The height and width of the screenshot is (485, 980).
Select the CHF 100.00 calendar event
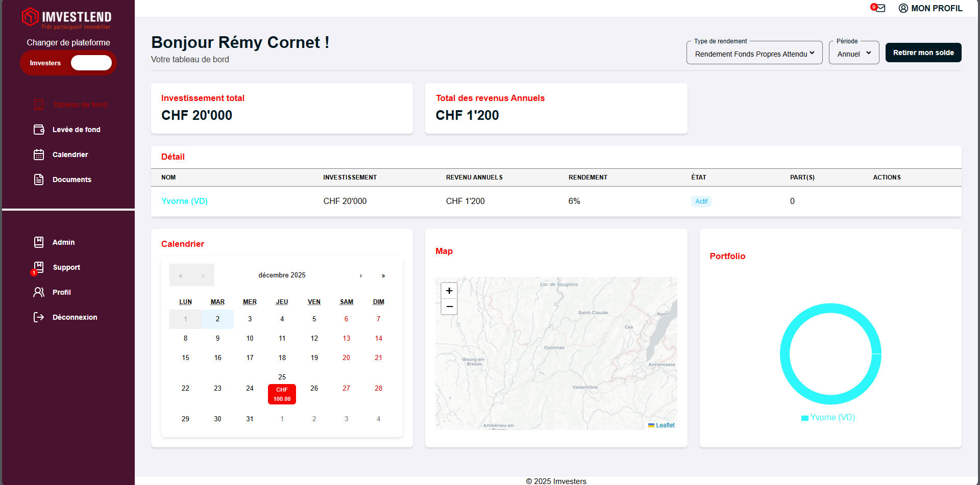(x=282, y=394)
